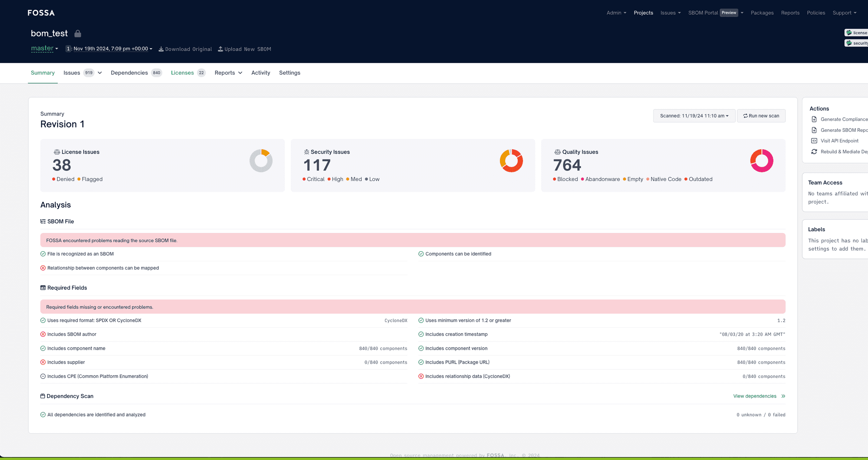Switch to the Dependencies tab
The width and height of the screenshot is (868, 460).
(x=129, y=72)
